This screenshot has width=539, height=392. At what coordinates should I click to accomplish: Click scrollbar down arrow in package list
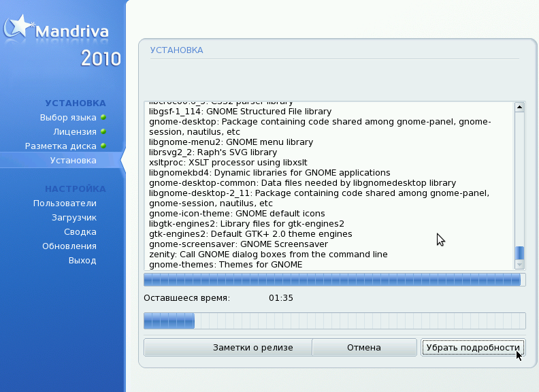click(x=519, y=265)
